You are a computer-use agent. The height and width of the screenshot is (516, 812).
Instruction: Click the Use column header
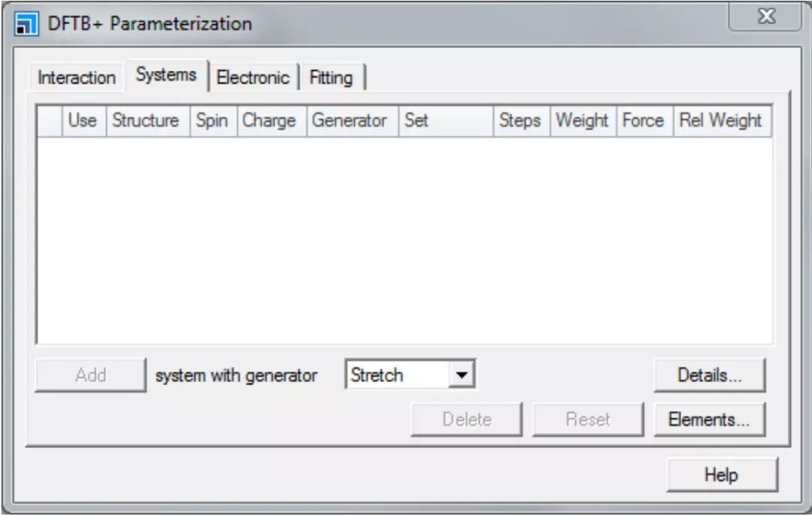click(x=83, y=120)
